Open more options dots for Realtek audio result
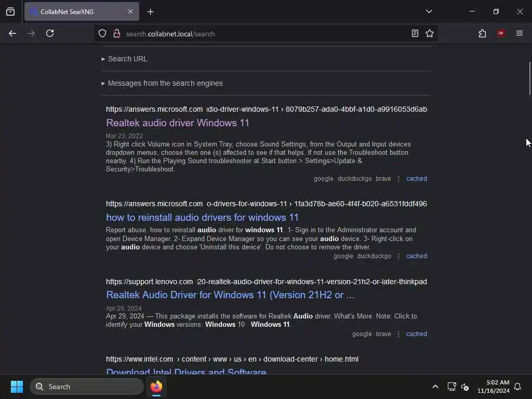 click(398, 179)
